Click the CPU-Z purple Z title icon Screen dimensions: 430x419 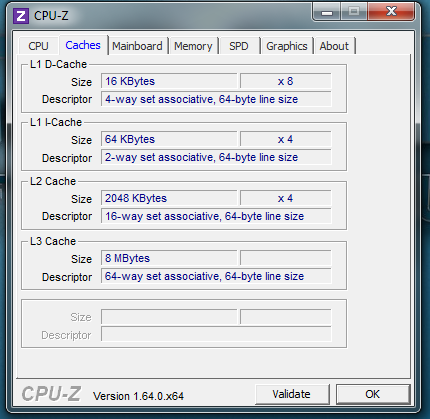point(21,16)
